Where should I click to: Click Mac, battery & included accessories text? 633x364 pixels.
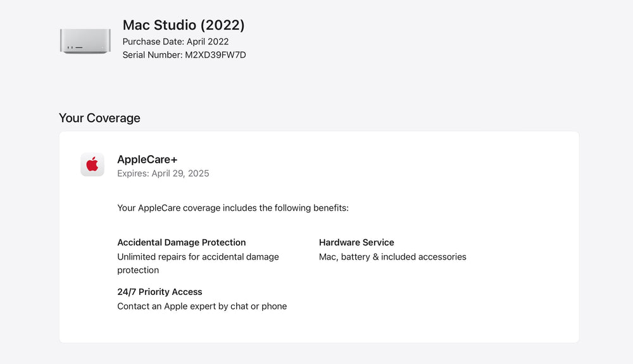click(392, 256)
